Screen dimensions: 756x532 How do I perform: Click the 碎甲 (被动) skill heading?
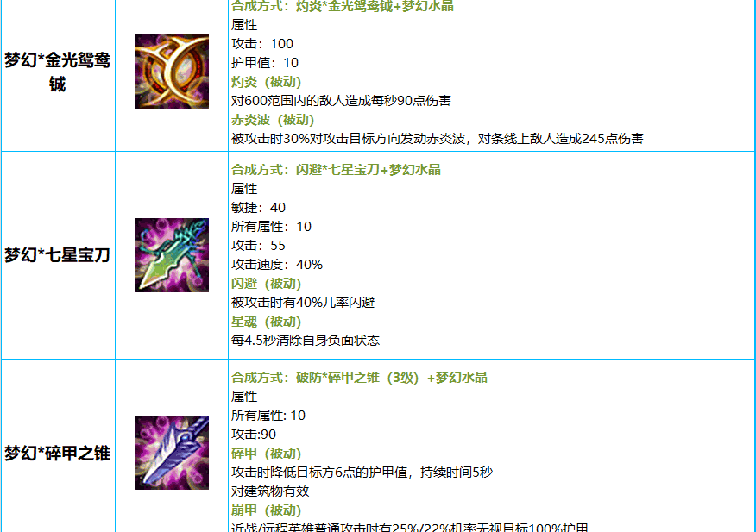[x=266, y=454]
